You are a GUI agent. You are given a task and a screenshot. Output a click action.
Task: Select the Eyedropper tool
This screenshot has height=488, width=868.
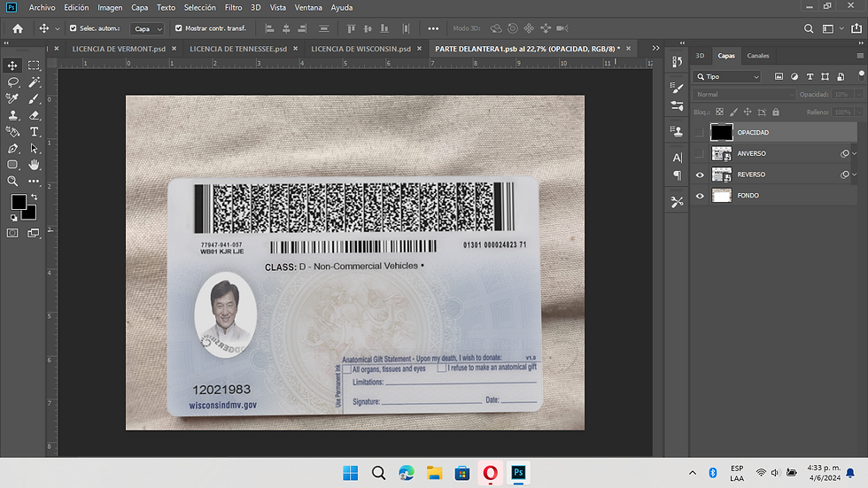(x=12, y=98)
